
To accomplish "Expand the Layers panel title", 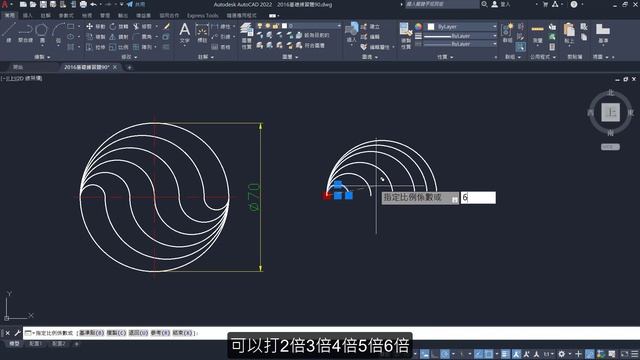I will point(290,57).
